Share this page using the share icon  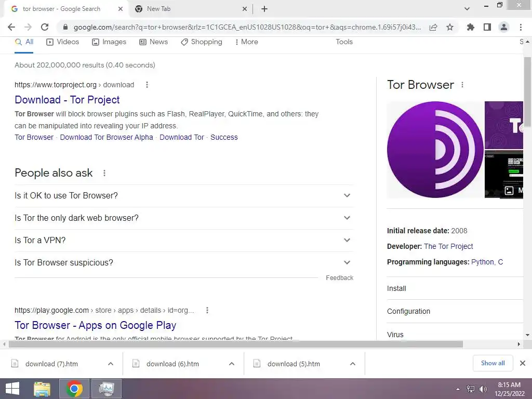click(x=433, y=27)
